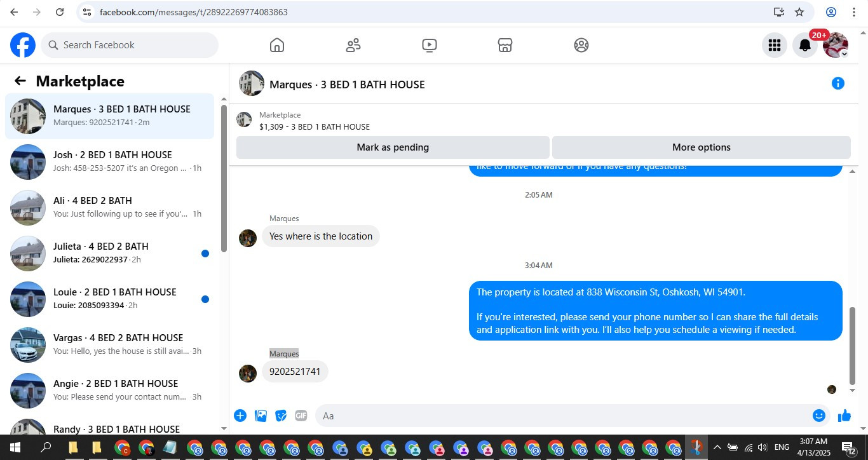Open the Ali 4 BED 2 BATH conversation

click(109, 207)
